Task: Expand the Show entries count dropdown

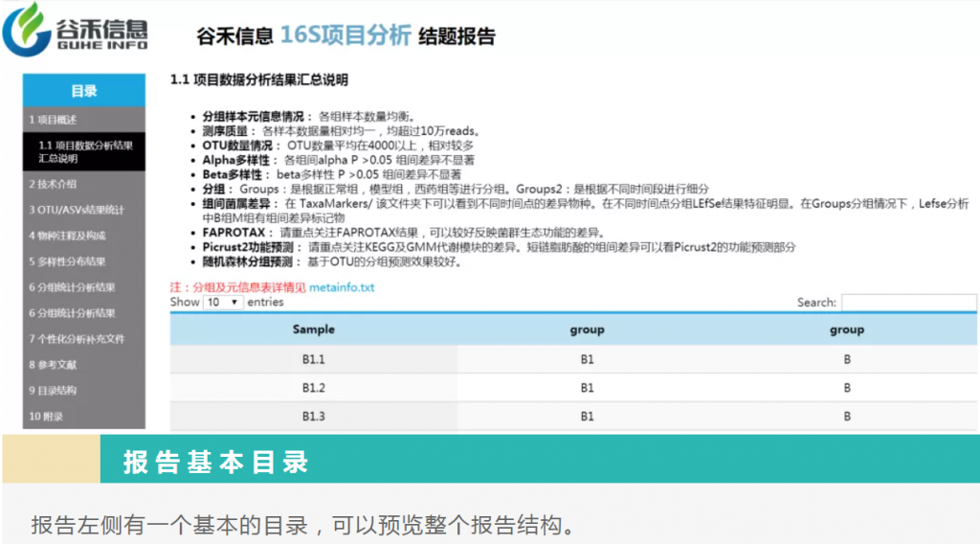Action: point(223,302)
